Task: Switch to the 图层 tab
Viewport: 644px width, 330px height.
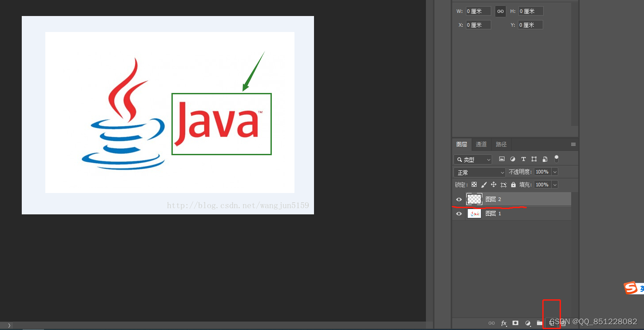Action: pyautogui.click(x=462, y=144)
